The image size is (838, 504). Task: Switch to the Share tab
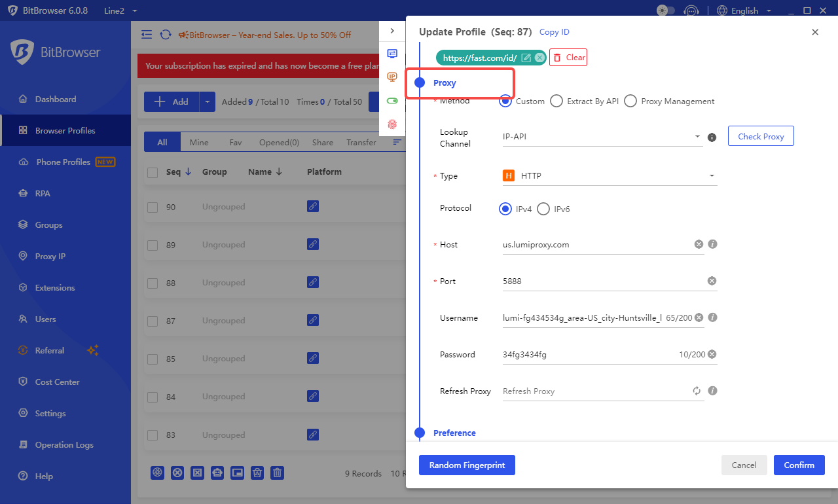tap(323, 142)
